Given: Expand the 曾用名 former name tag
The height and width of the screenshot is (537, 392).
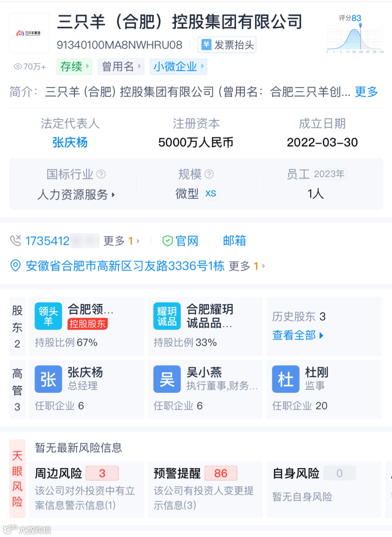Looking at the screenshot, I should (x=121, y=67).
